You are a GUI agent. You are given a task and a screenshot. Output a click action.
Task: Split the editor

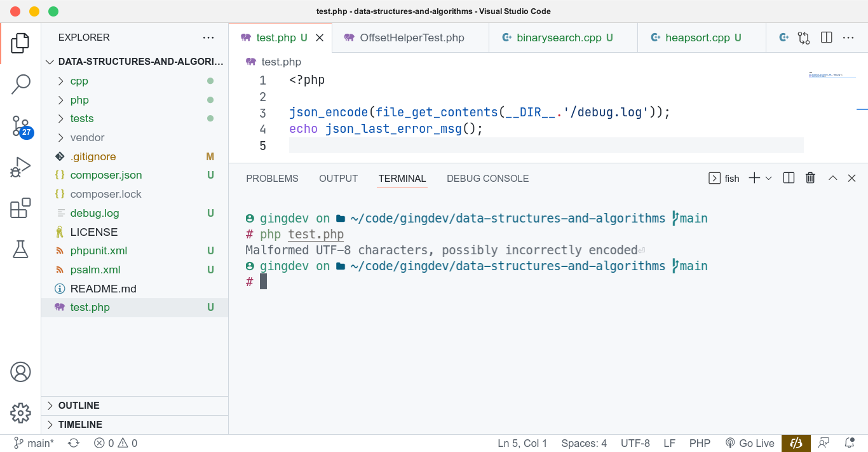pyautogui.click(x=826, y=38)
